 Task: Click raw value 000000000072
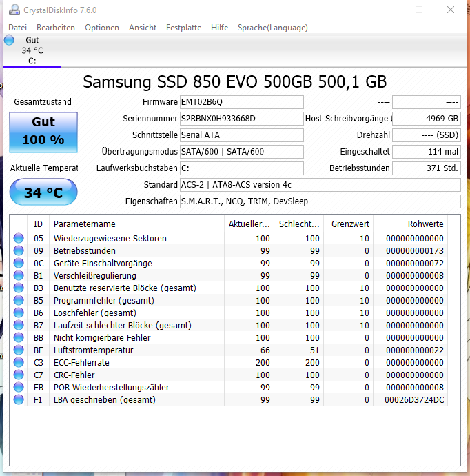pos(414,264)
